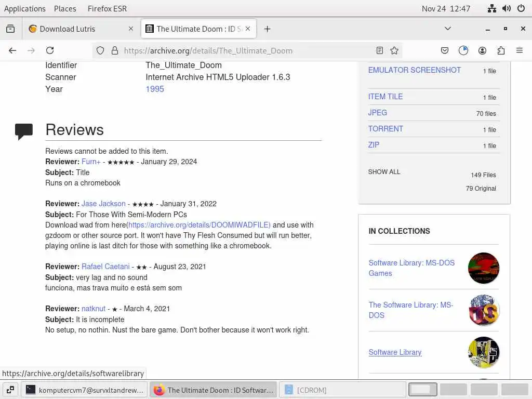Open reviewer Jase Jackson profile link
Viewport: 532px width, 399px height.
click(103, 204)
